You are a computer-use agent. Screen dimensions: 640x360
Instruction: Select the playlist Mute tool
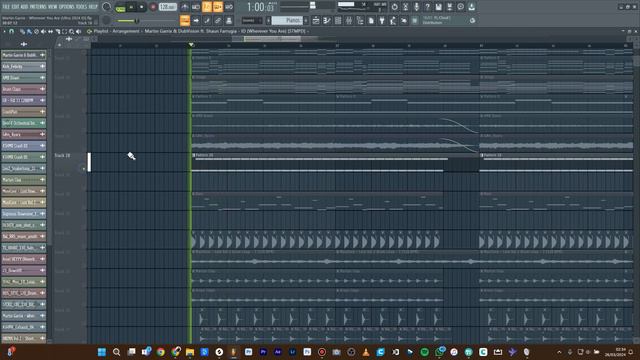[x=43, y=31]
